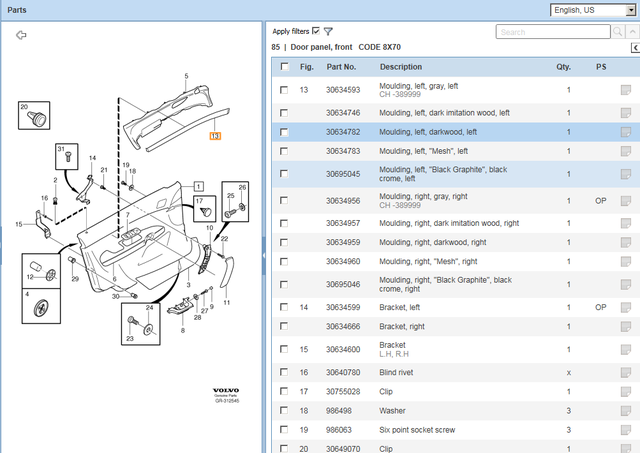
Task: Sort by the Part No. column header
Action: tap(341, 67)
